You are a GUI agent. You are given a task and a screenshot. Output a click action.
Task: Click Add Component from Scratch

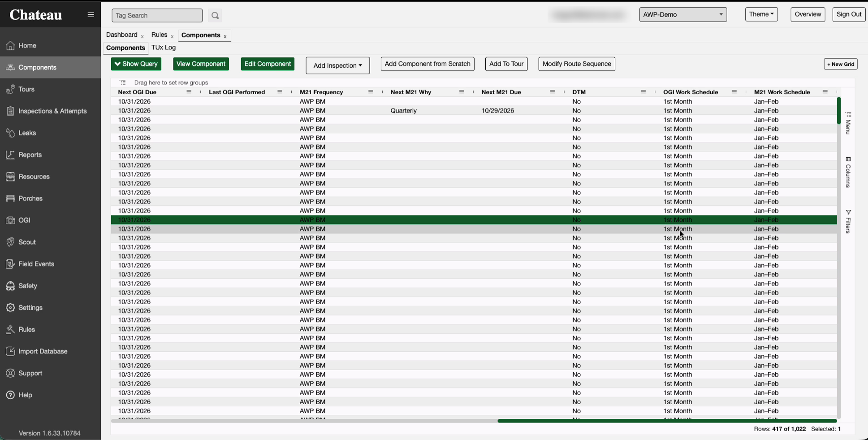pyautogui.click(x=428, y=64)
